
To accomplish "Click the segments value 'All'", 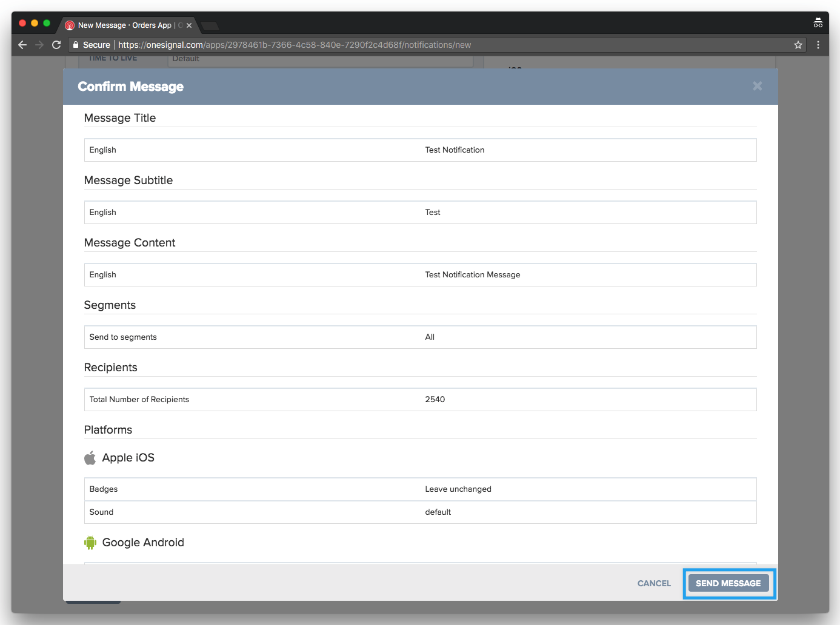I will coord(430,337).
